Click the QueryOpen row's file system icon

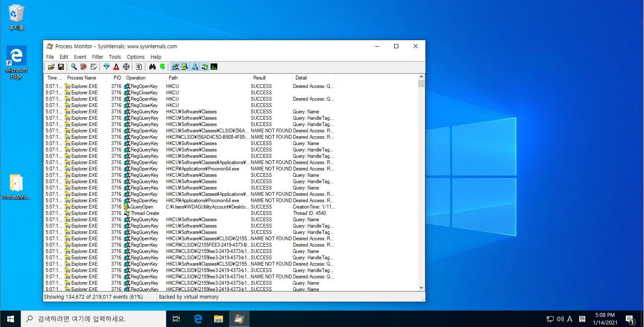[x=127, y=207]
